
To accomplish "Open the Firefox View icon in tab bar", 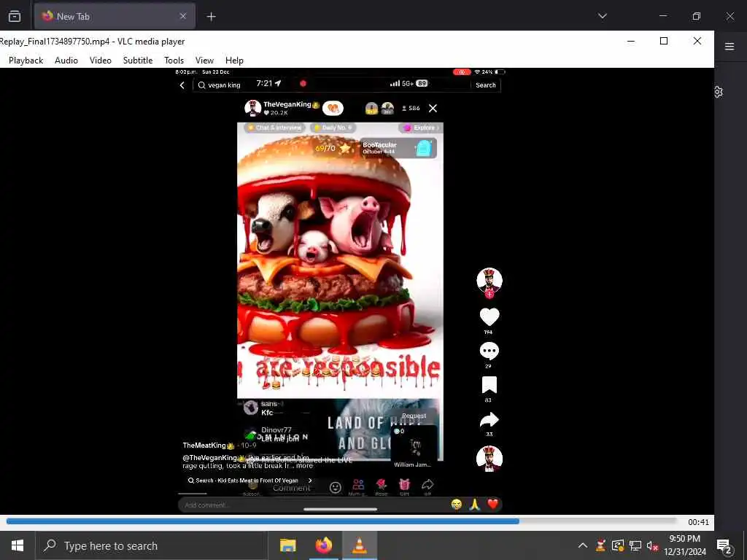I will coord(15,16).
